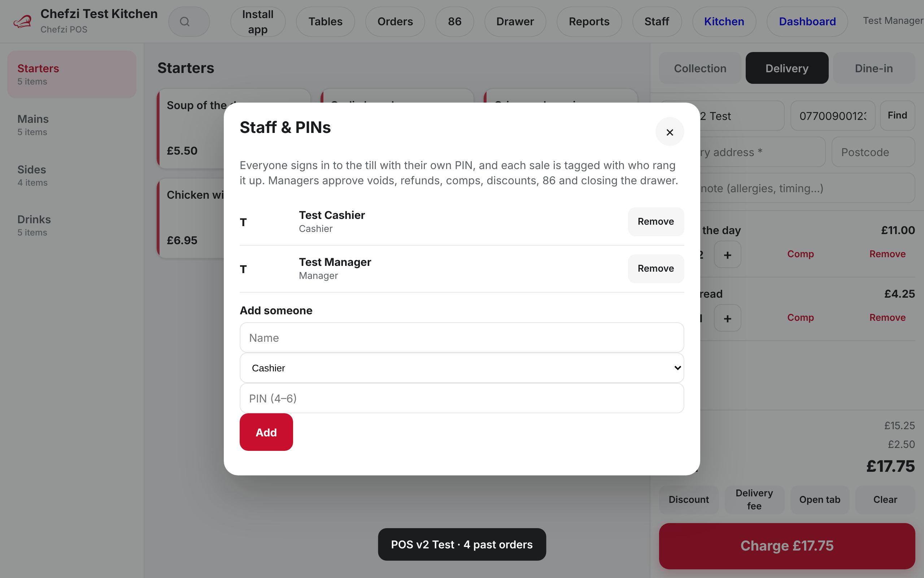The width and height of the screenshot is (924, 578).
Task: Follow the Kitchen link
Action: click(x=724, y=21)
